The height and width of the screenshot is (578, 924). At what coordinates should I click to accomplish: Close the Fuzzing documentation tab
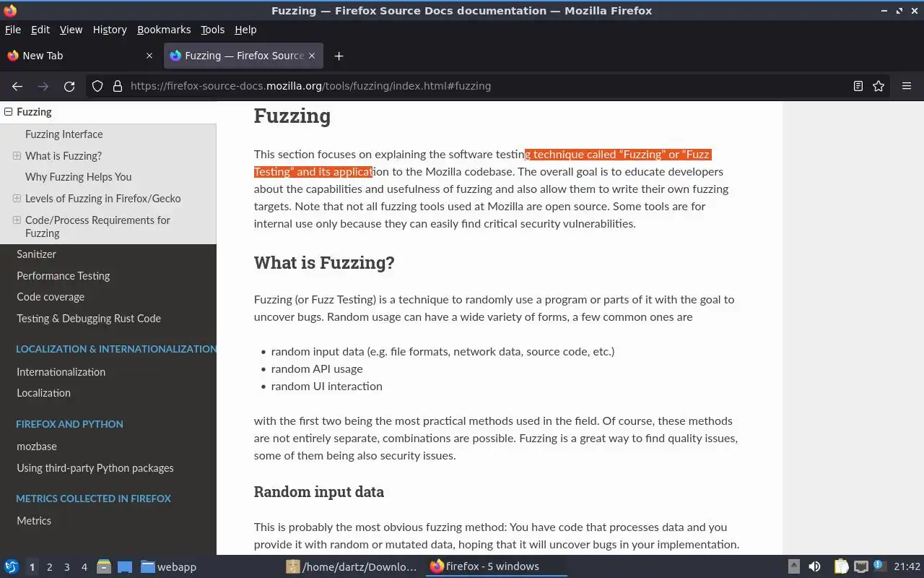click(x=312, y=56)
